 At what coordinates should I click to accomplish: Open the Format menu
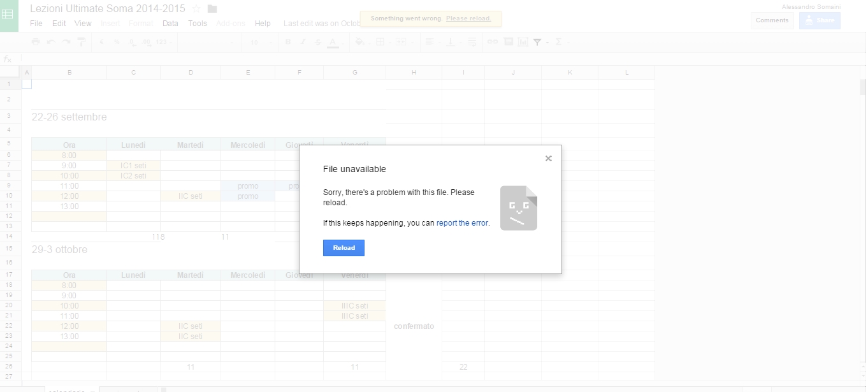141,24
